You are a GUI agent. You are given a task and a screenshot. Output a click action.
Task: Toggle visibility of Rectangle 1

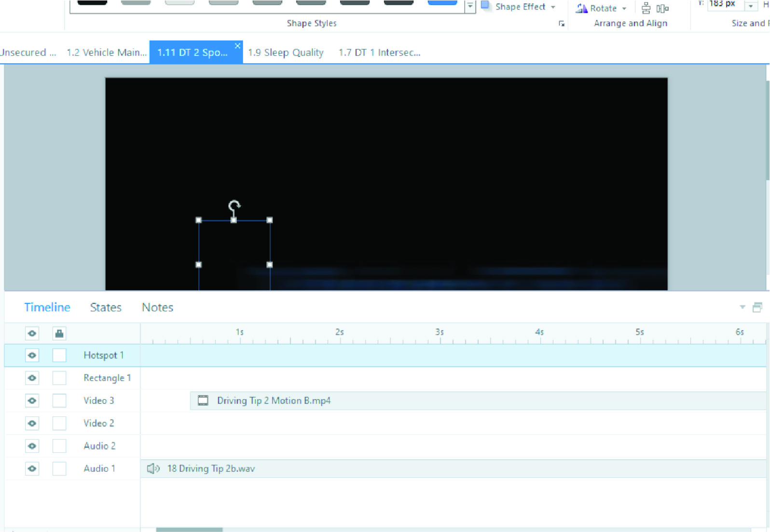tap(32, 378)
